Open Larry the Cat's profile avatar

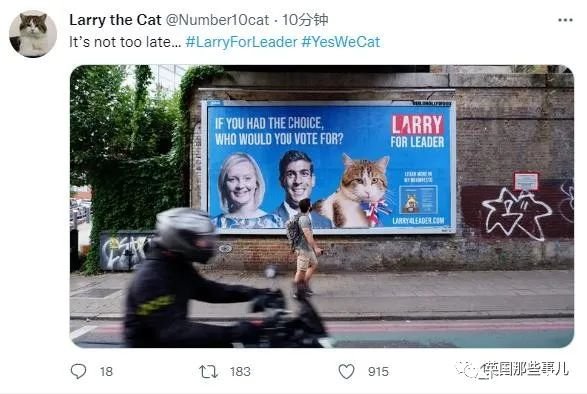coord(33,34)
